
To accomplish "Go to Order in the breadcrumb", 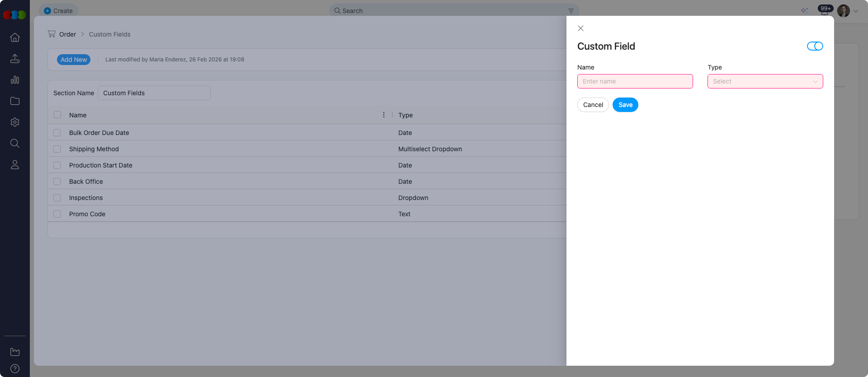I will pyautogui.click(x=67, y=34).
